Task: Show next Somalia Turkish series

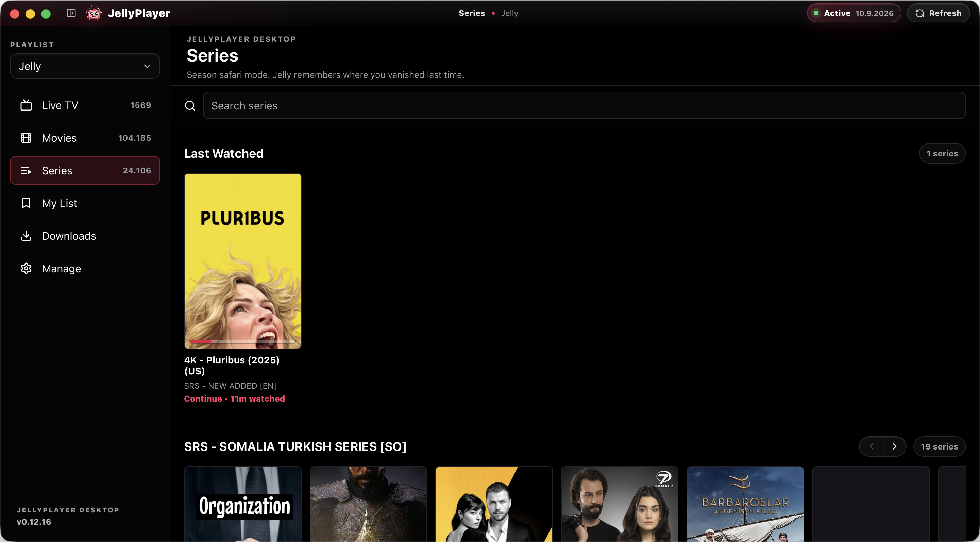Action: click(894, 446)
